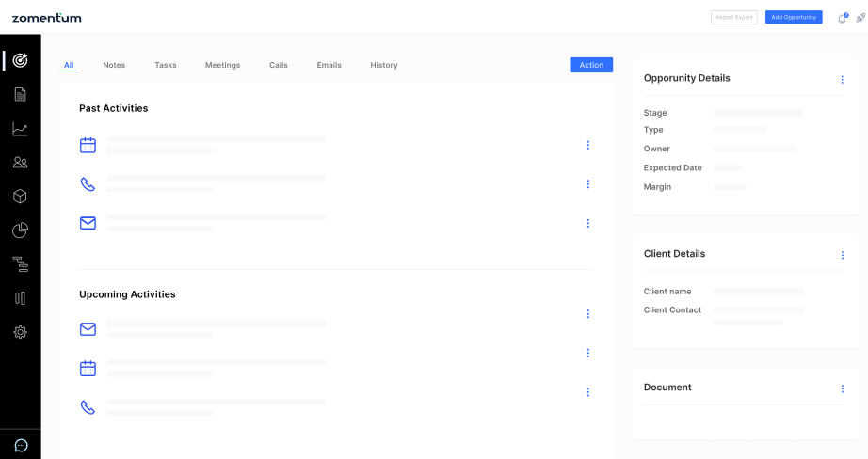Screen dimensions: 868x459
Task: Open options for past call activity
Action: (x=587, y=184)
